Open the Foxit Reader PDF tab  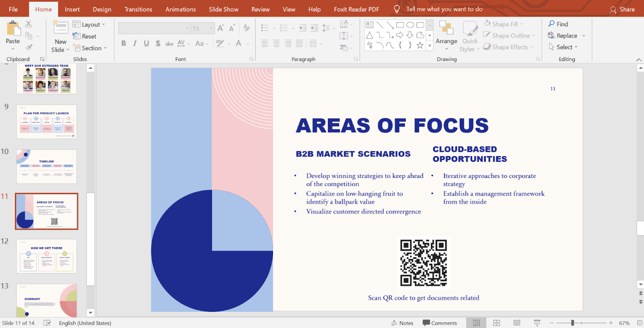coord(357,9)
